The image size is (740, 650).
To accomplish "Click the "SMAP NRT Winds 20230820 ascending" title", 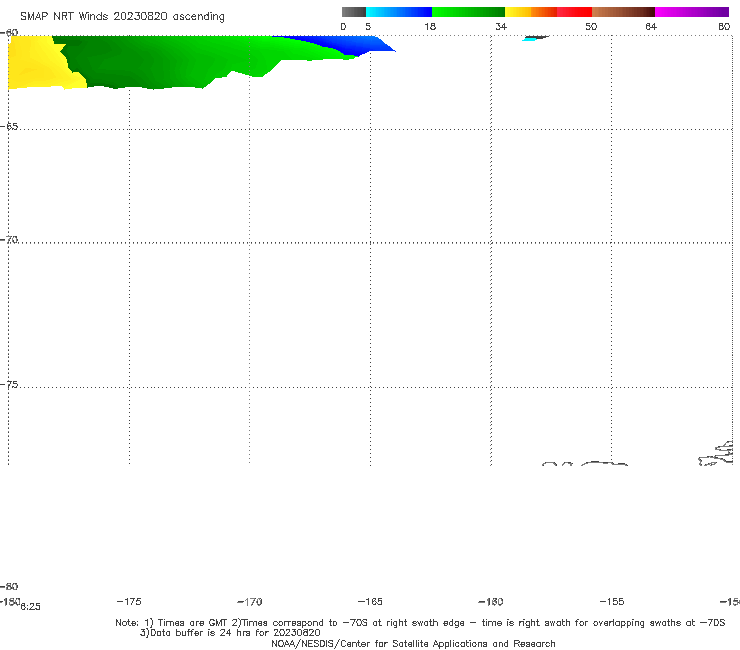I will coord(122,16).
